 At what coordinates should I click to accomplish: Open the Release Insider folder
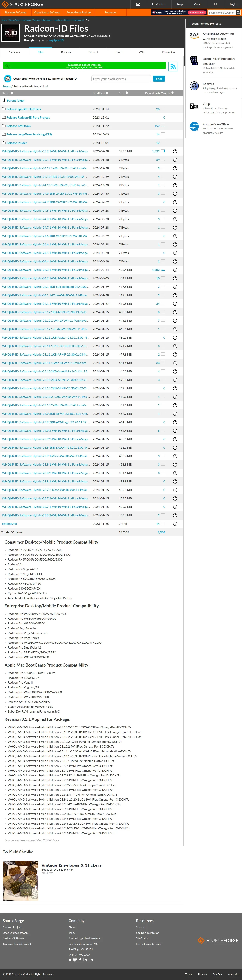(x=16, y=143)
